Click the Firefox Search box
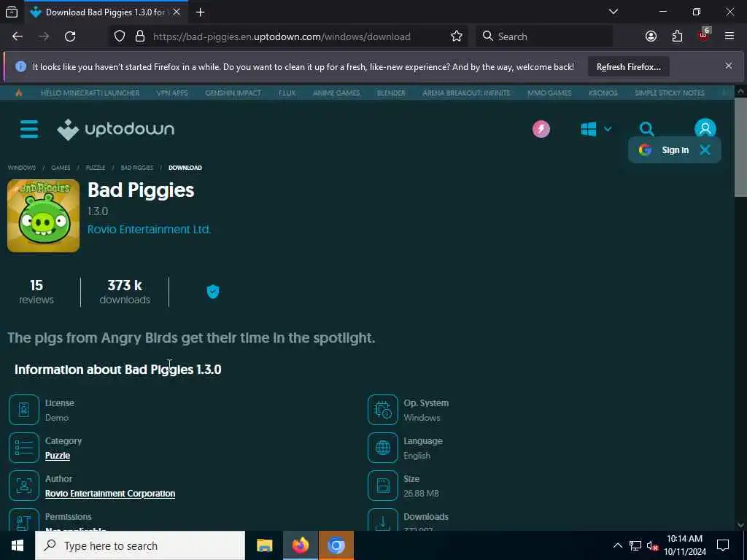This screenshot has width=747, height=560. pyautogui.click(x=544, y=36)
